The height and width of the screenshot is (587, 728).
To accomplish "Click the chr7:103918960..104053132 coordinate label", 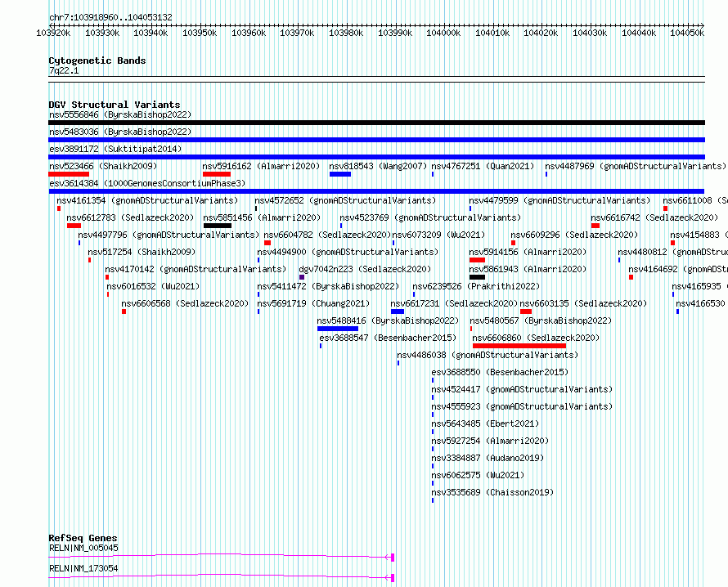I will click(110, 17).
